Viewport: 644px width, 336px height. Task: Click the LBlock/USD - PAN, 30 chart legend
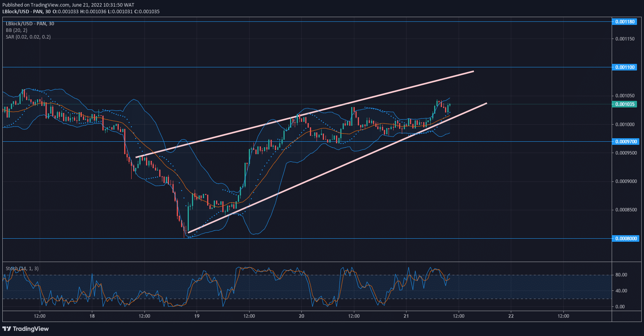[x=30, y=24]
